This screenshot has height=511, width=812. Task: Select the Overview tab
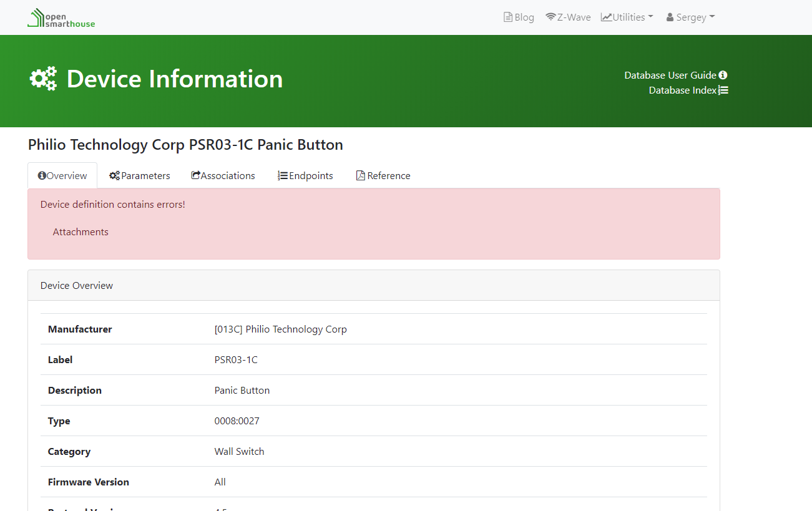pos(62,176)
